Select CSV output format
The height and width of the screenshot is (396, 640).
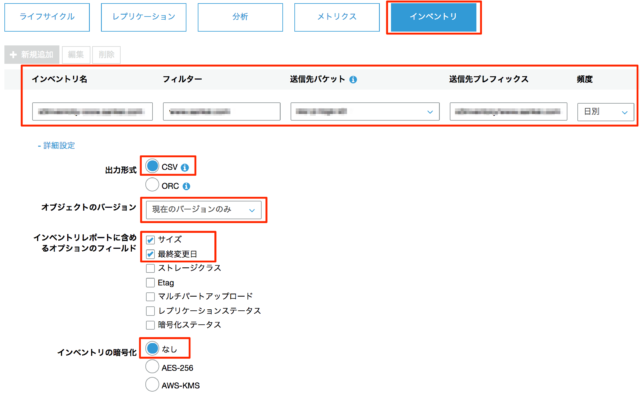tap(152, 166)
